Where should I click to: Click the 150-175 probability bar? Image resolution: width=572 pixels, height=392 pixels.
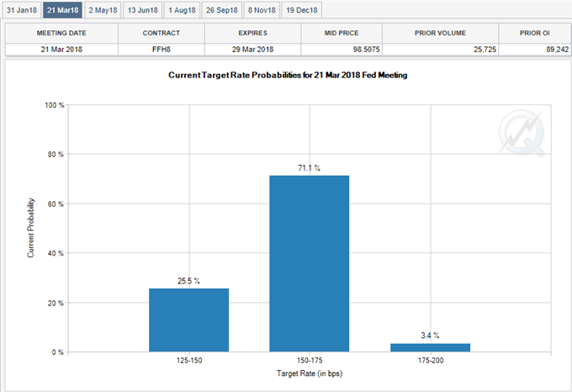tap(310, 263)
